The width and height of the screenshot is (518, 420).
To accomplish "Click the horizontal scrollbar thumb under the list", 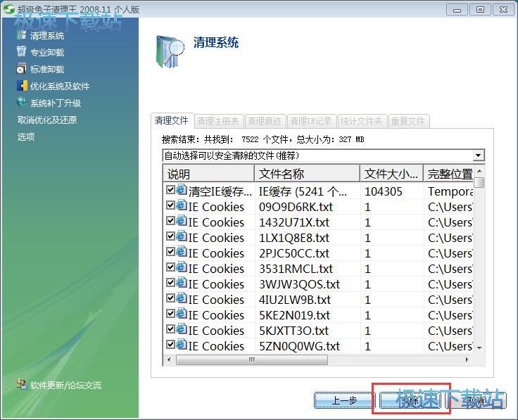I will click(x=251, y=359).
